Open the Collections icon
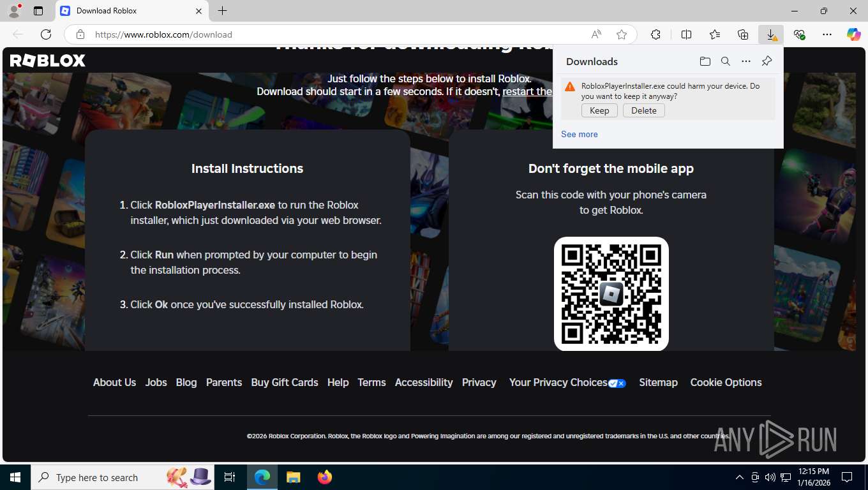 pyautogui.click(x=743, y=34)
